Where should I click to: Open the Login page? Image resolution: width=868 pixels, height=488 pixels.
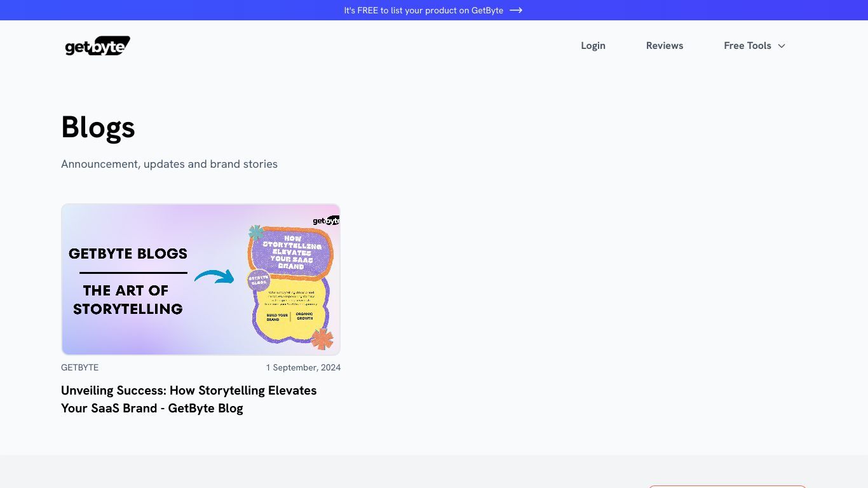pos(593,46)
